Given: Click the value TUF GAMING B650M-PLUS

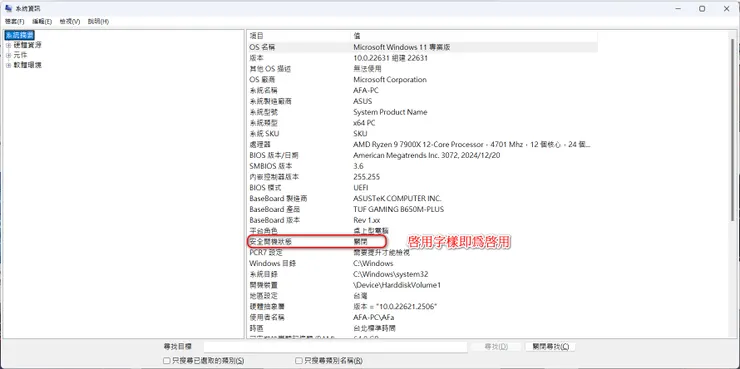Looking at the screenshot, I should 398,210.
